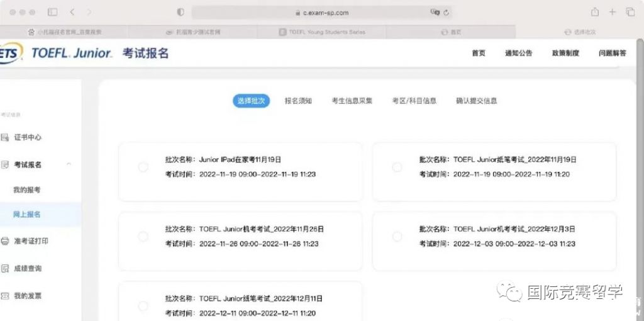Select TOEFL Junior机考考试_2022年11月26日 radio button
Viewport: 644px width, 321px height.
[143, 236]
